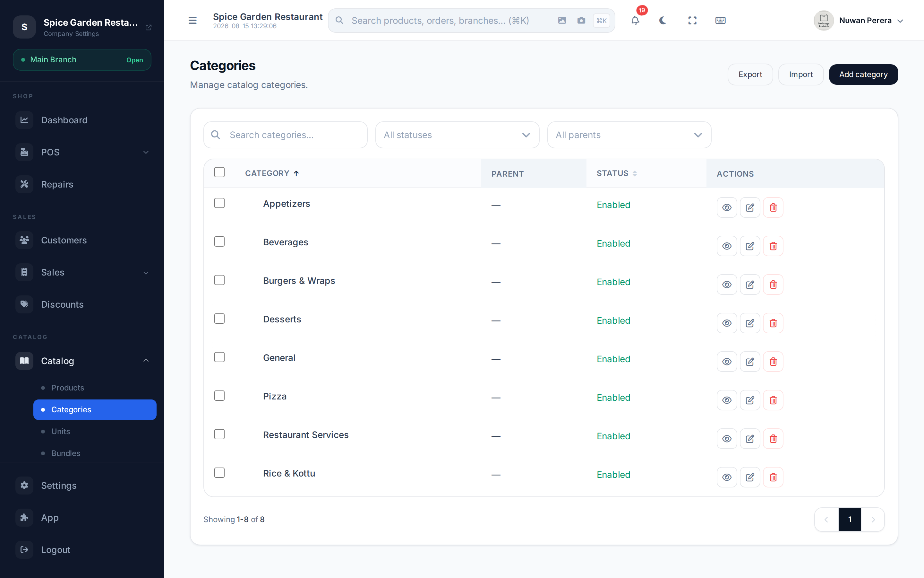Screen dimensions: 924x578
Task: Go to pagination page 1
Action: click(850, 520)
